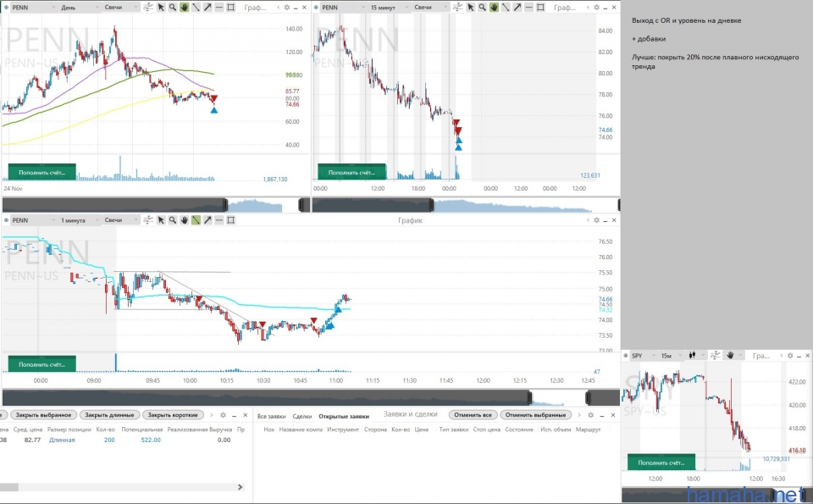This screenshot has height=504, width=813.
Task: Click Отменить выбранные button
Action: pos(535,415)
